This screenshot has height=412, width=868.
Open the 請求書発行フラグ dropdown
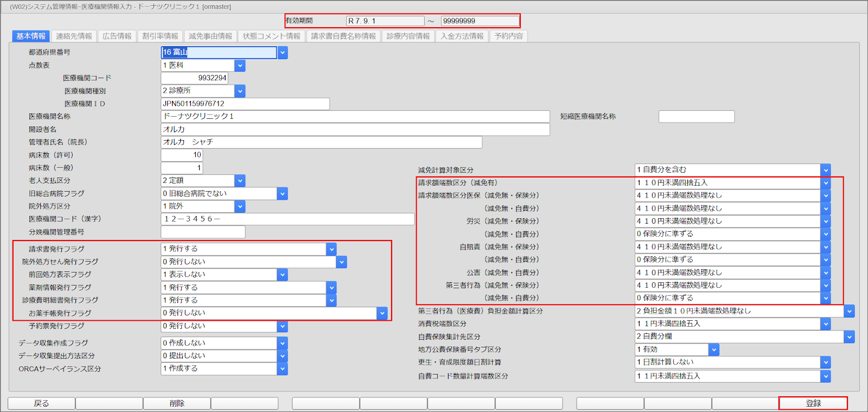[x=331, y=249]
